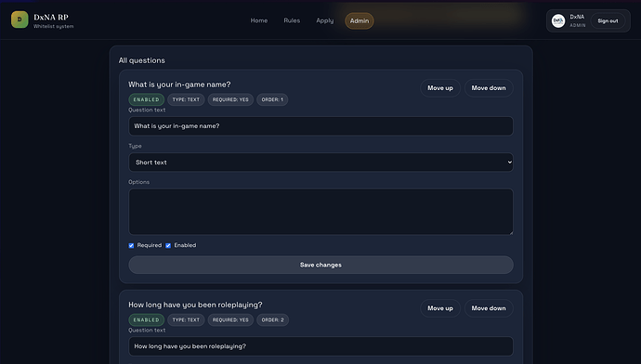Open the Rules page

(292, 20)
